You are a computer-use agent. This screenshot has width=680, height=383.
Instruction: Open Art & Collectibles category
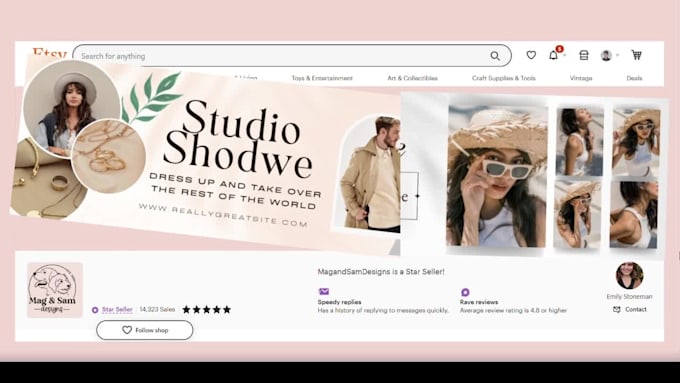point(412,78)
